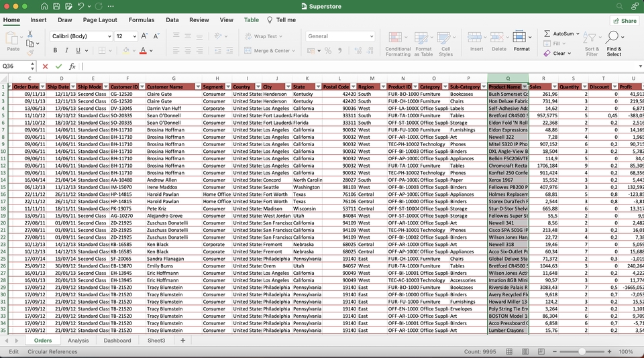Open the Sales column filter dropdown
The image size is (644, 358).
[555, 86]
